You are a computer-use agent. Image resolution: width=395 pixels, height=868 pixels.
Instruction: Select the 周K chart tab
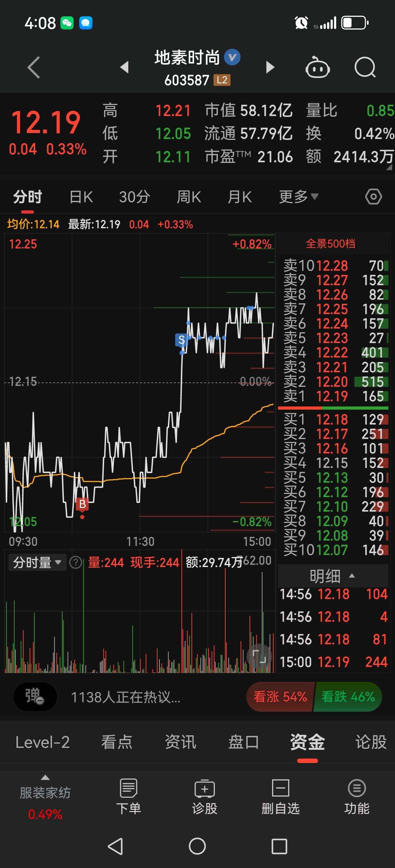point(189,197)
